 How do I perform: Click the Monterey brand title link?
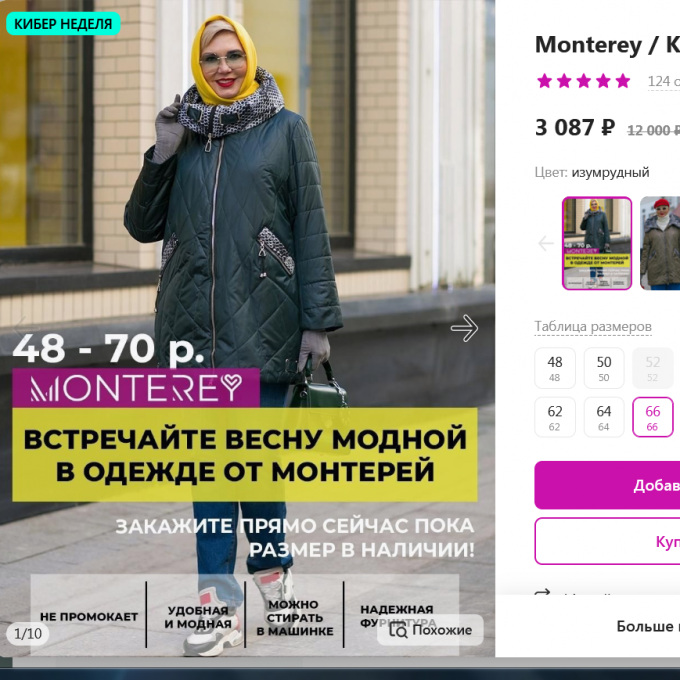588,45
